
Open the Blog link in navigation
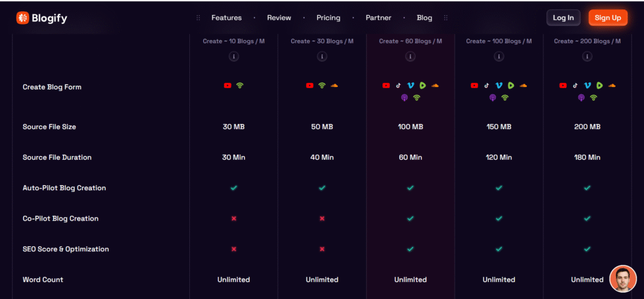click(x=425, y=18)
